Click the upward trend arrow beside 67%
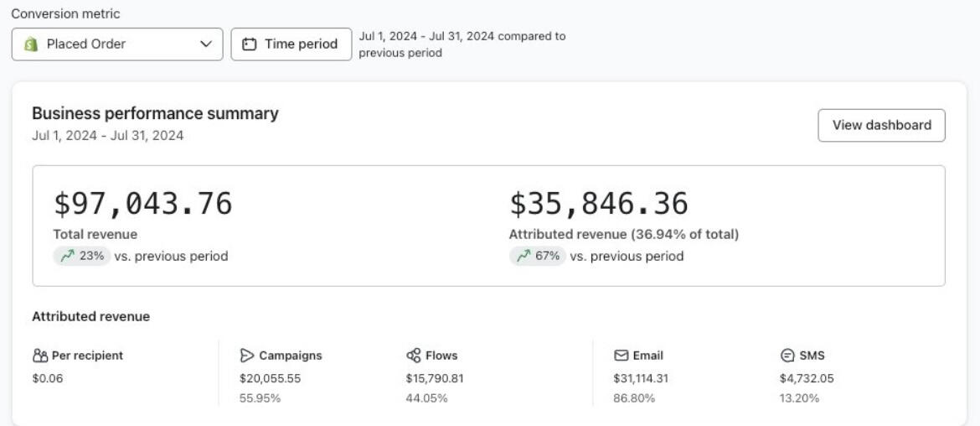Image resolution: width=980 pixels, height=426 pixels. pyautogui.click(x=523, y=257)
